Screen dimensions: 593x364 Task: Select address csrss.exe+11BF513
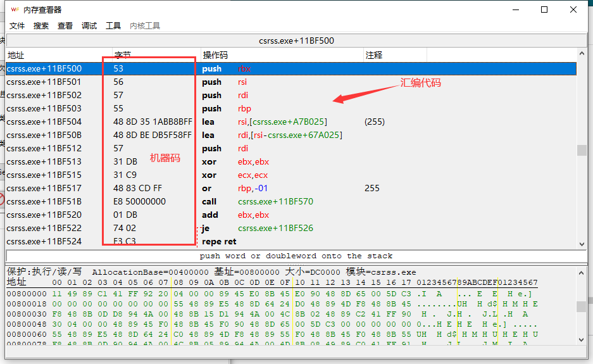point(44,161)
